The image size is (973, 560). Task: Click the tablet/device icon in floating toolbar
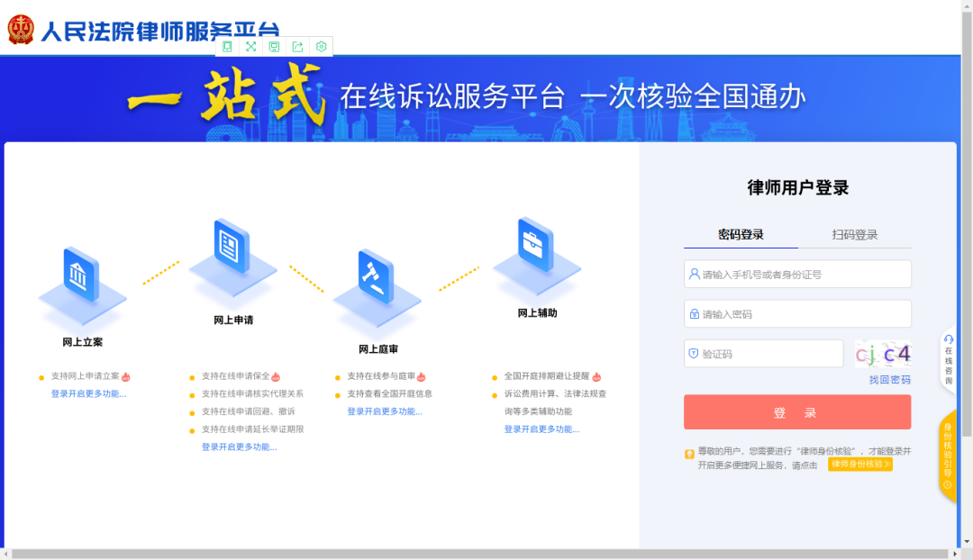[x=227, y=47]
